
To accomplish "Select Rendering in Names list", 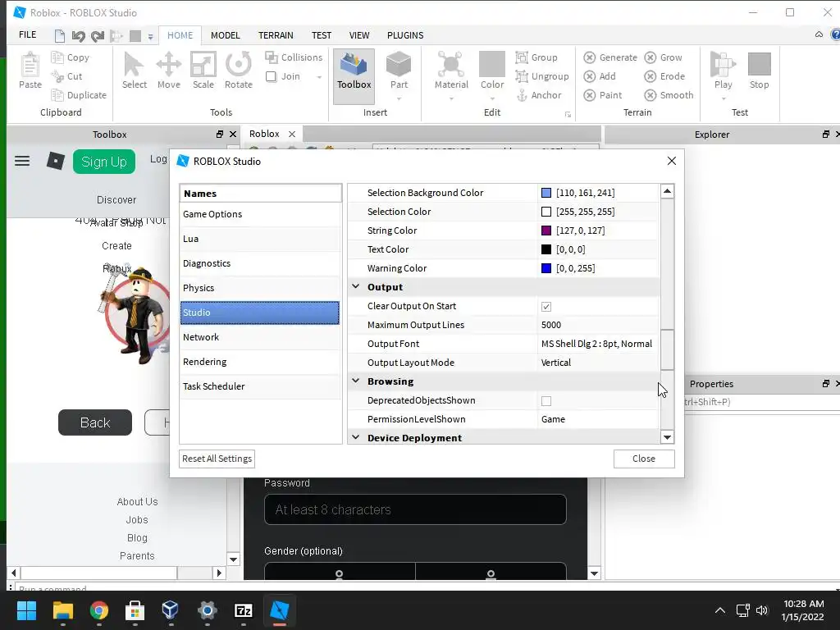I will 260,362.
